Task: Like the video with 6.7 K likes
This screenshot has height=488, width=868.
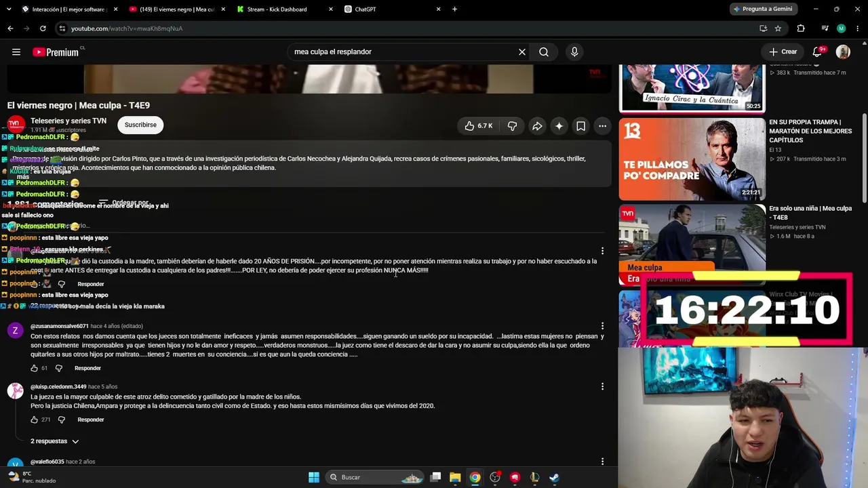Action: 479,125
